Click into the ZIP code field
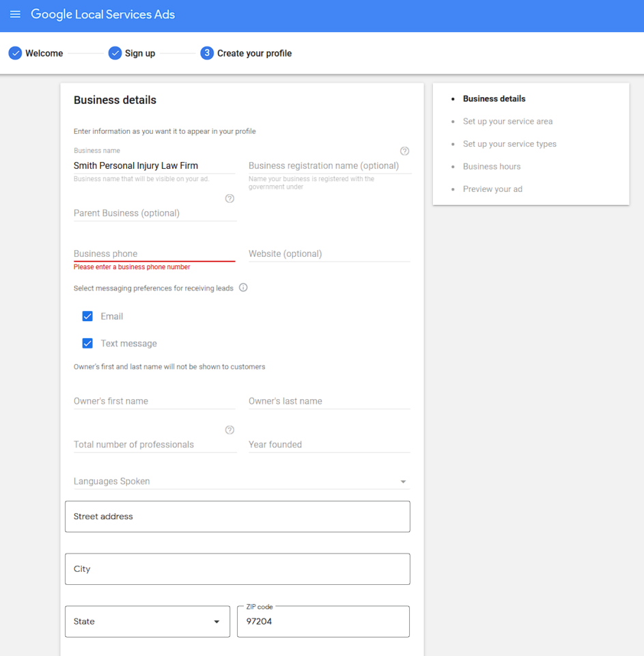The width and height of the screenshot is (644, 656). (x=323, y=622)
